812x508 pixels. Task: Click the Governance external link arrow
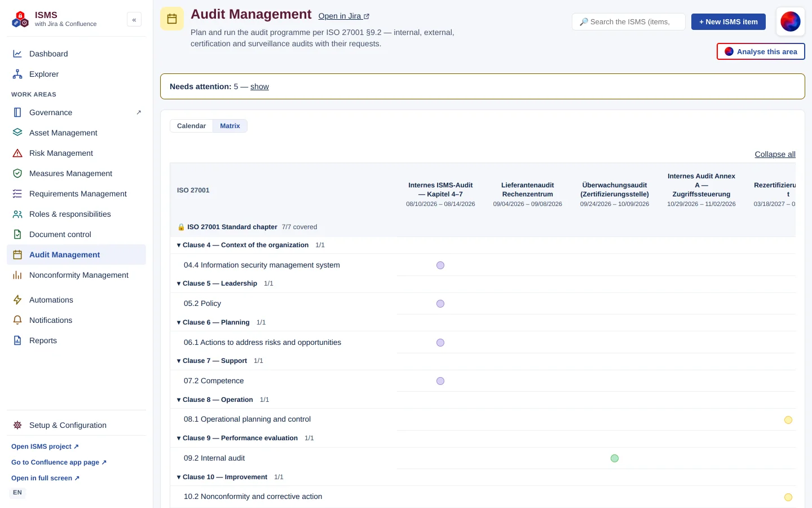coord(139,112)
